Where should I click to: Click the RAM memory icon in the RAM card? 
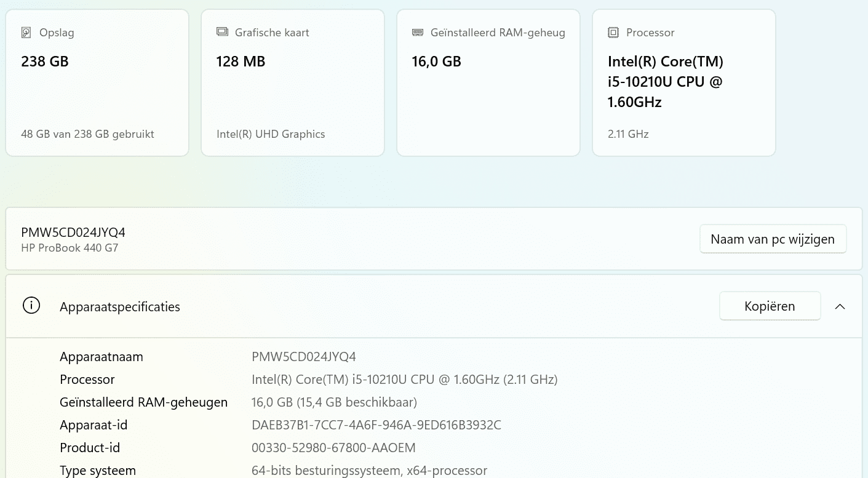(x=418, y=33)
